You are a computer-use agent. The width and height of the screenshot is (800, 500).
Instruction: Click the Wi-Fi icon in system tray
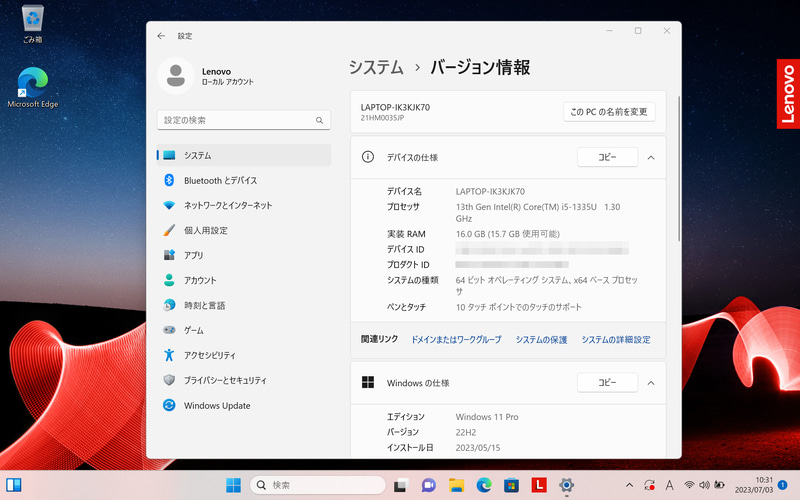tap(689, 485)
